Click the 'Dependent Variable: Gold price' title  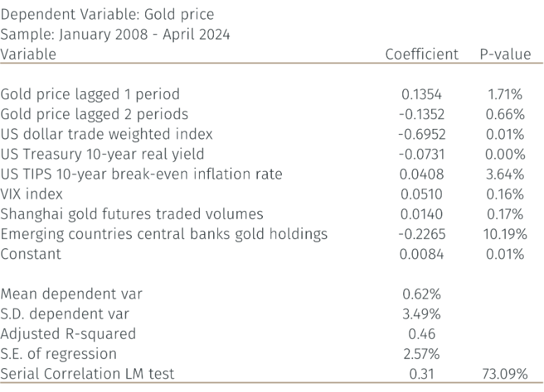[107, 14]
